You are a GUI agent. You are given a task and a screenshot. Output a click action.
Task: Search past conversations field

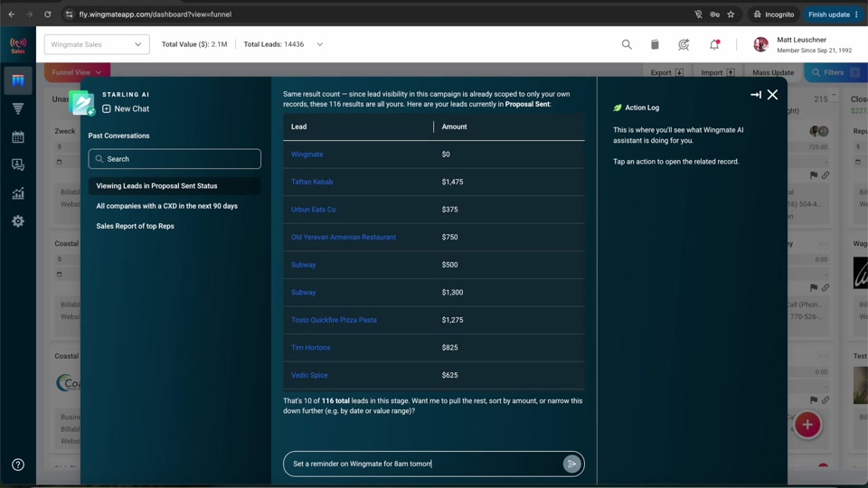175,159
